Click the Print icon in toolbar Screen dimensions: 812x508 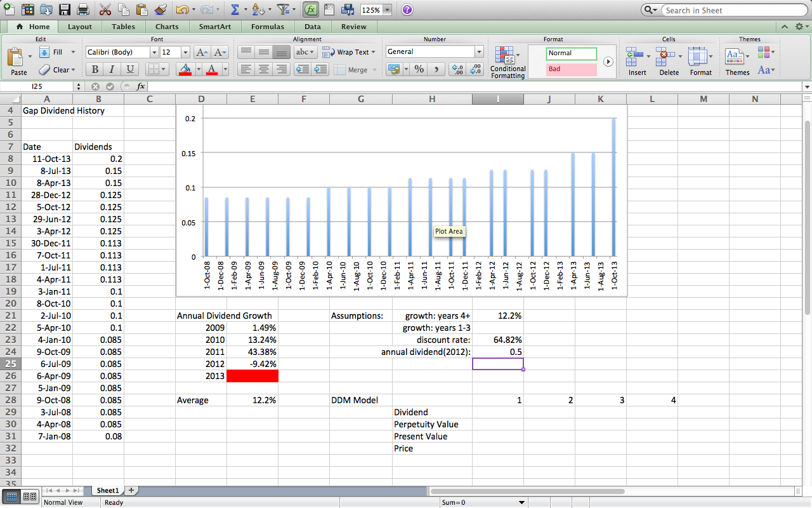tap(82, 10)
